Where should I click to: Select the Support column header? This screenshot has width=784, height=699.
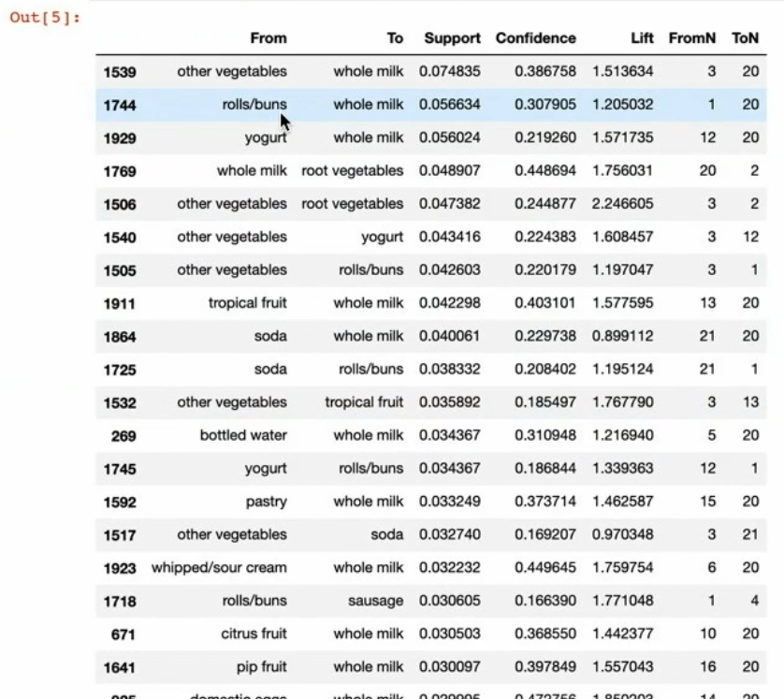(452, 38)
